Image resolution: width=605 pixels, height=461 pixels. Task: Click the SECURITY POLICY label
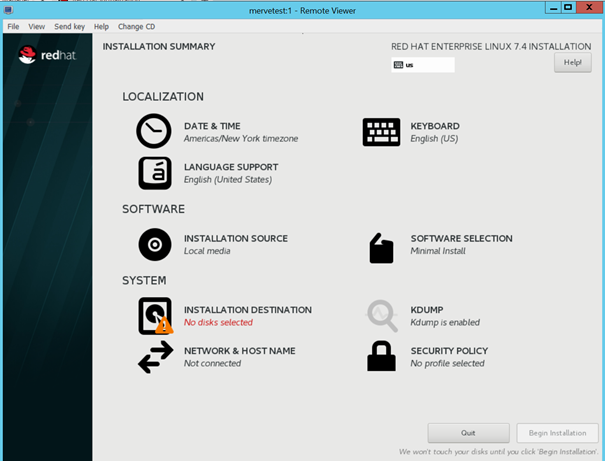449,351
